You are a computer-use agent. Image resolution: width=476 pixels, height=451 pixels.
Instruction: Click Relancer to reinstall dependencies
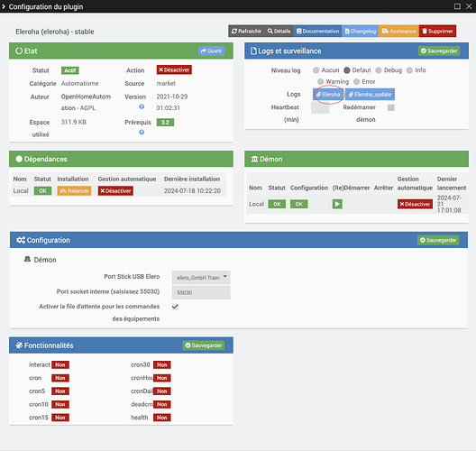(x=74, y=190)
